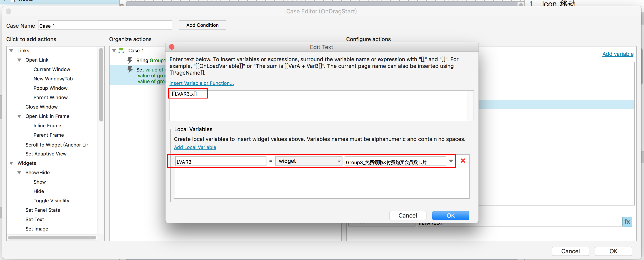This screenshot has width=644, height=260.
Task: Collapse the Show/Hide action group
Action: [19, 173]
